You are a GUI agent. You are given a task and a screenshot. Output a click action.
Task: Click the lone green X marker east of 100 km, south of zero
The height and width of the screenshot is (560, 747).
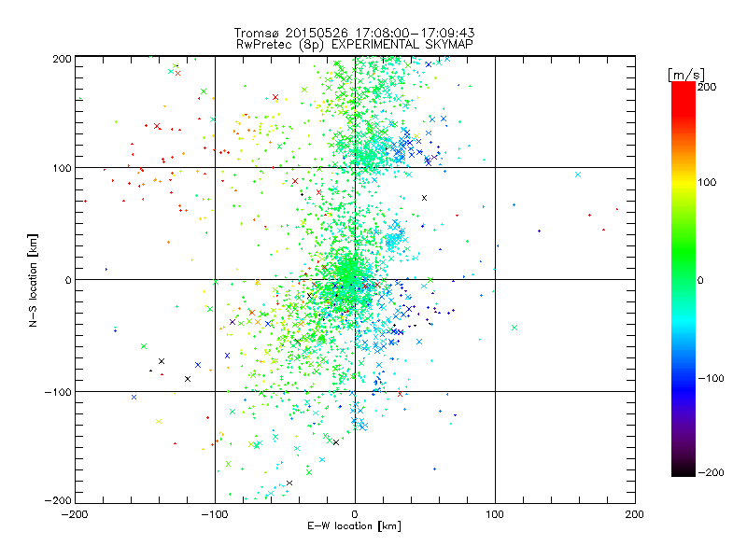point(514,328)
